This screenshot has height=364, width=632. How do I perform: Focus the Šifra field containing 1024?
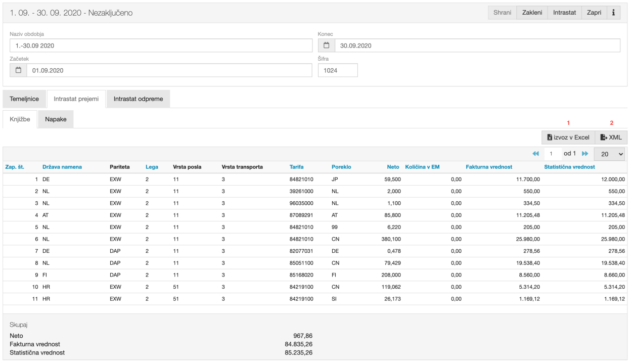point(337,70)
